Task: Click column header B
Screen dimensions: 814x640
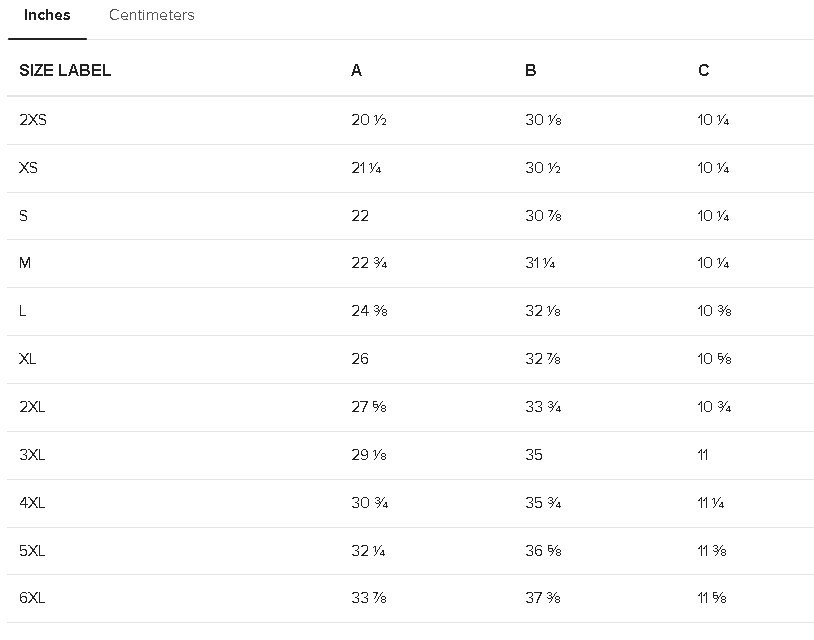Action: tap(531, 71)
